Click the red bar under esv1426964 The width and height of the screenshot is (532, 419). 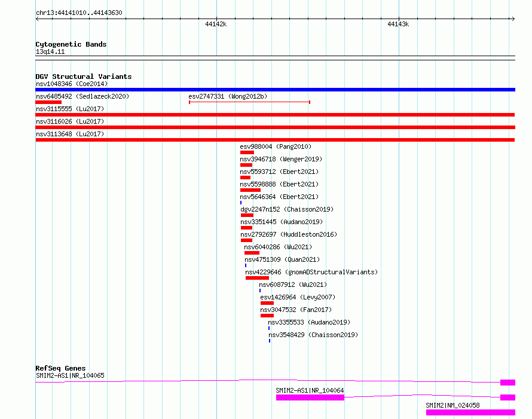[x=267, y=303]
